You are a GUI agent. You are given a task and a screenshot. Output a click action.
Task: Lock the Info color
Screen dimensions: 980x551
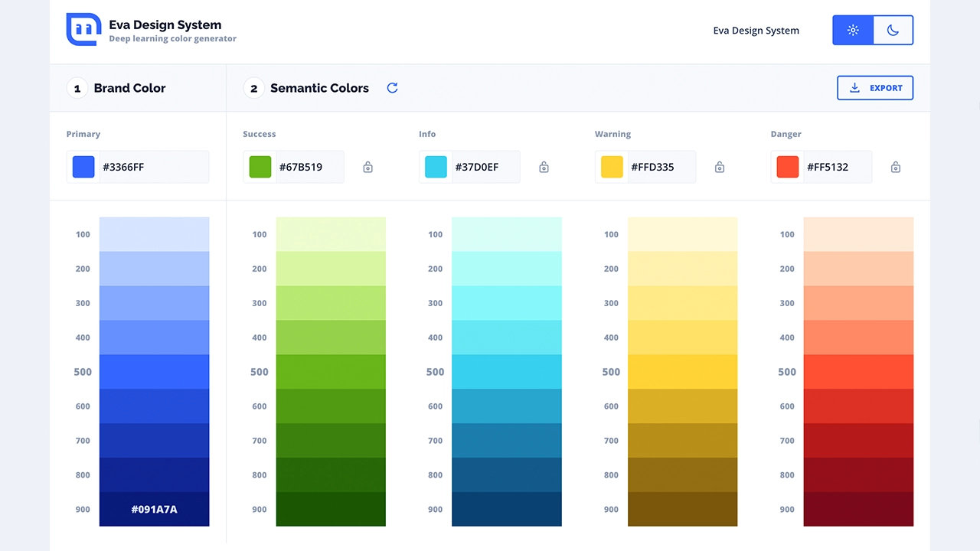pos(544,167)
